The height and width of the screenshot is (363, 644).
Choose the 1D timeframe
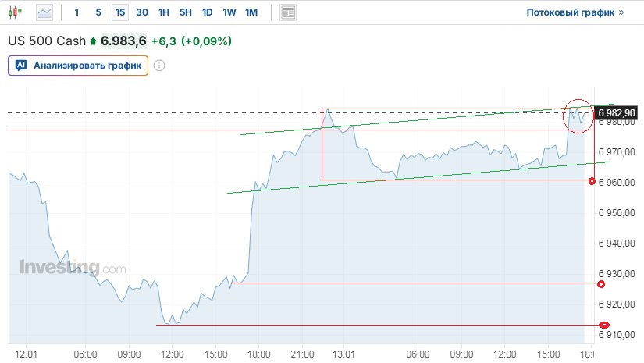[207, 12]
